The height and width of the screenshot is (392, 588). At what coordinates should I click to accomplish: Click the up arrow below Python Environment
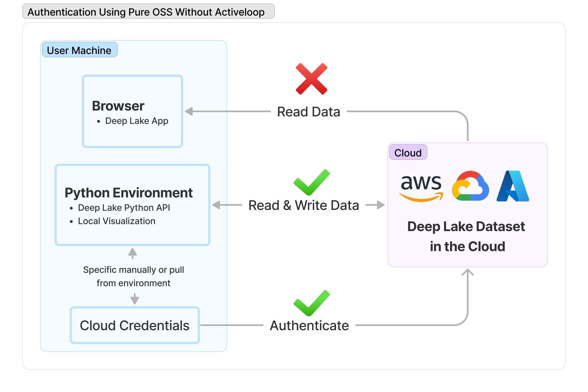tap(133, 253)
